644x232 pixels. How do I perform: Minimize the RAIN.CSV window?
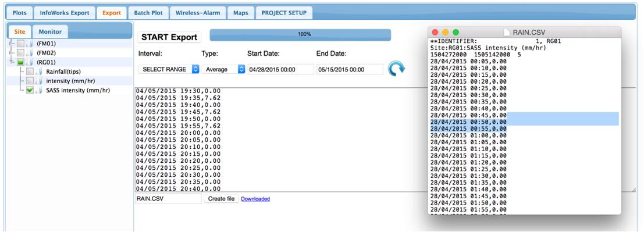[445, 32]
